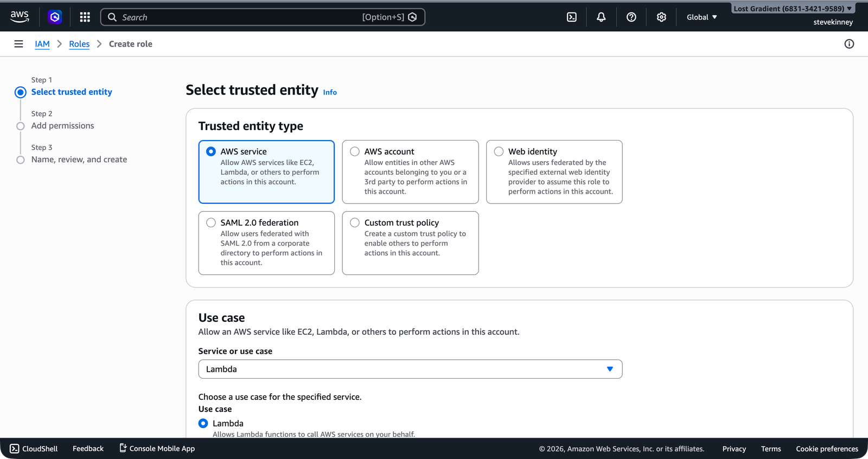Screen dimensions: 868x459
Task: Click the Create role breadcrumb text
Action: [x=131, y=44]
